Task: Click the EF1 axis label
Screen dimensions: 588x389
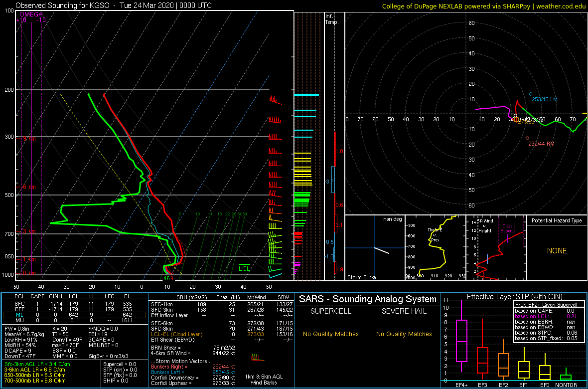Action: click(x=525, y=385)
